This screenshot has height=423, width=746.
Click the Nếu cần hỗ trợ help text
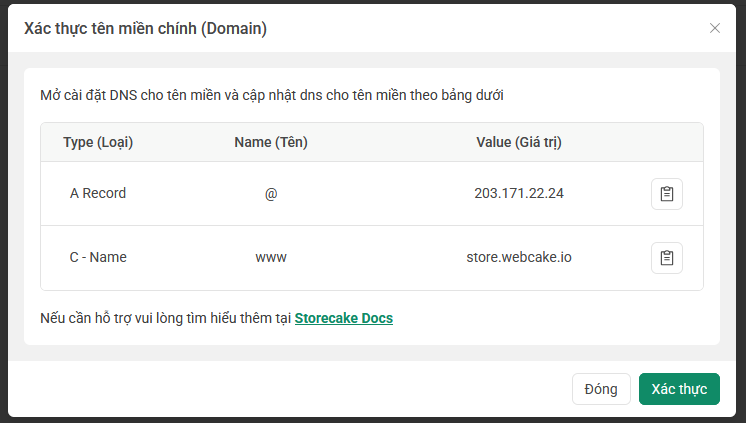click(166, 319)
